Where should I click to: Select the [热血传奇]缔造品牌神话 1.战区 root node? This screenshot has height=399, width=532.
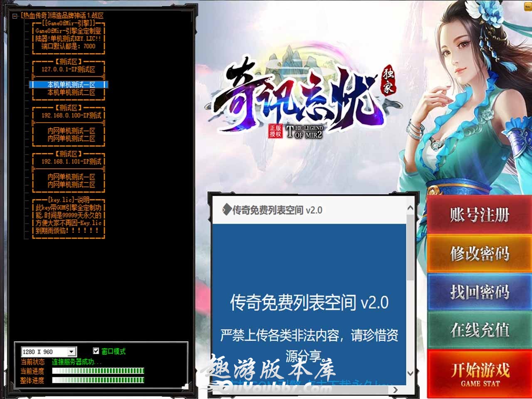pyautogui.click(x=62, y=16)
